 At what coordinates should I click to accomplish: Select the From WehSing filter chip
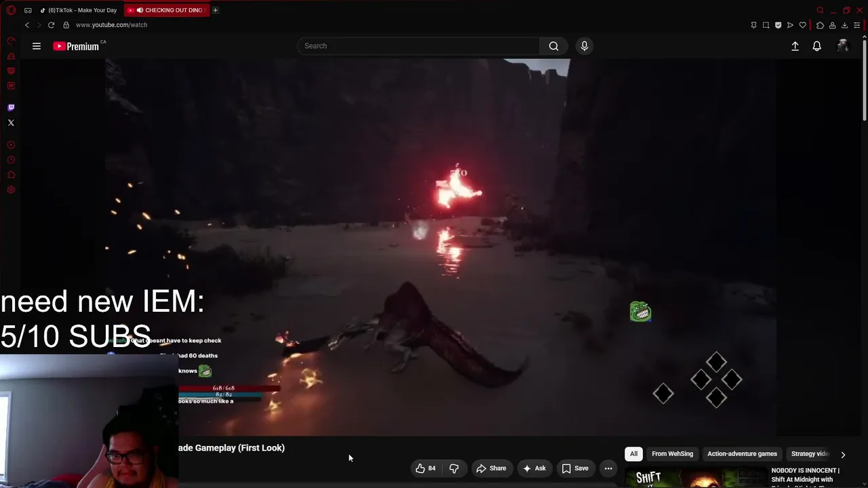[673, 454]
